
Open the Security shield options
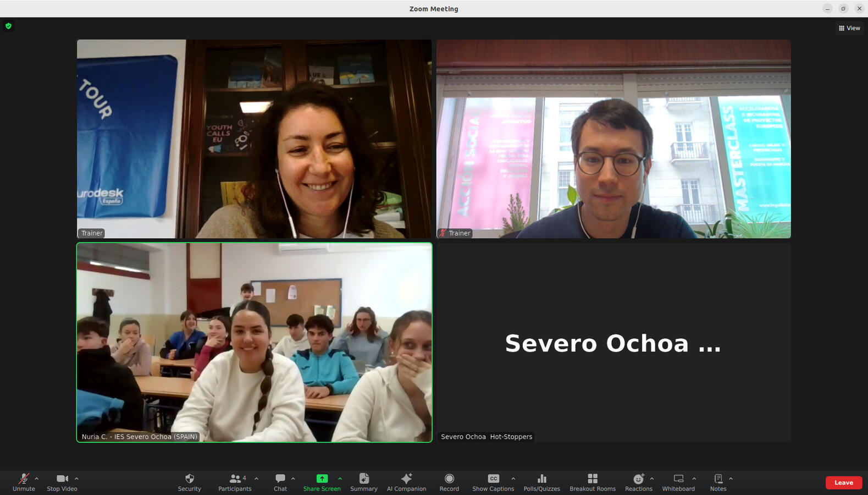189,482
